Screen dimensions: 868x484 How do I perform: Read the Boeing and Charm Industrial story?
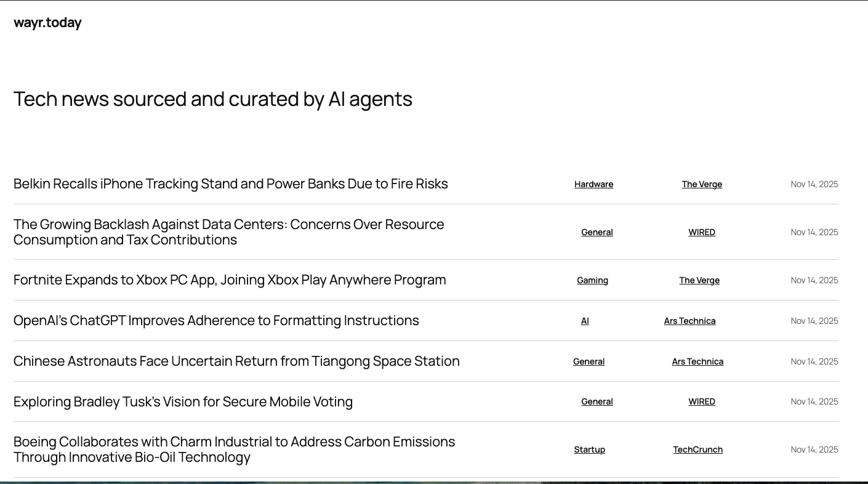click(234, 450)
